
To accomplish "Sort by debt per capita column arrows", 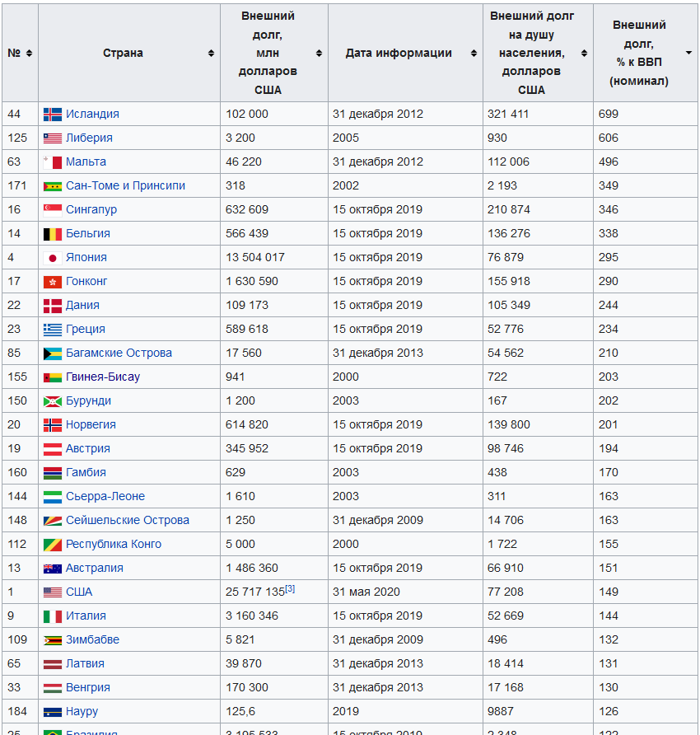I will pos(584,54).
